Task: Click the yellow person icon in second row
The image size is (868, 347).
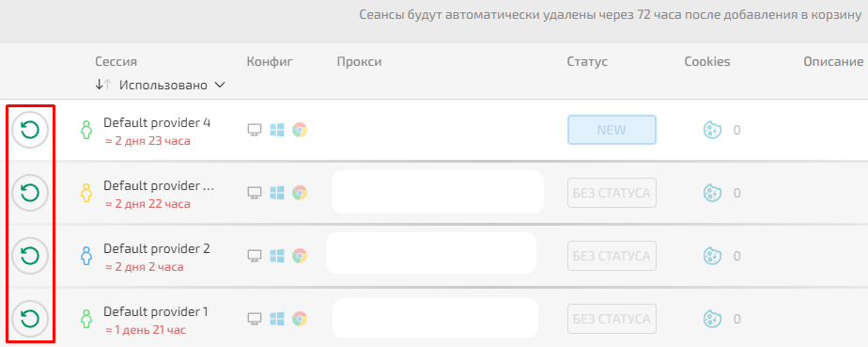Action: 85,193
